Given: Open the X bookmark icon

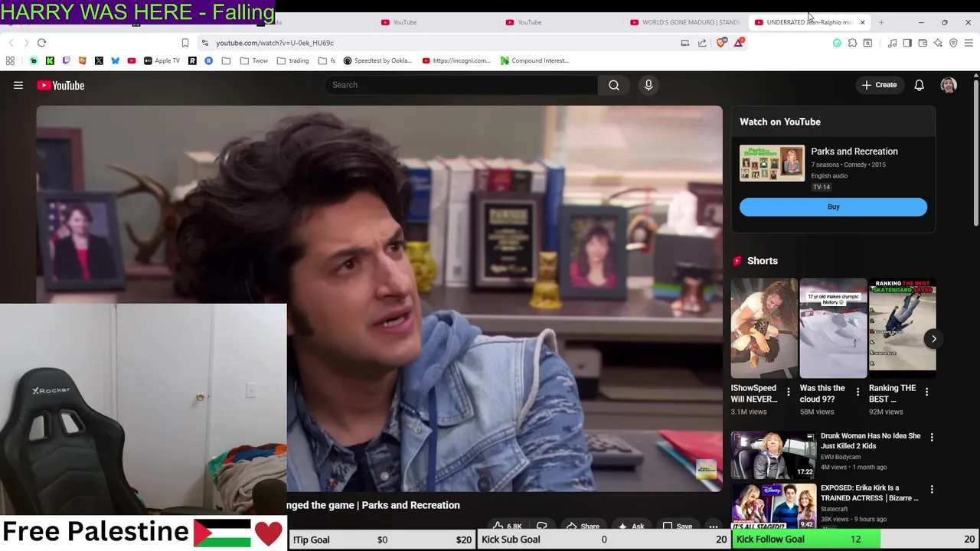Looking at the screenshot, I should click(99, 60).
